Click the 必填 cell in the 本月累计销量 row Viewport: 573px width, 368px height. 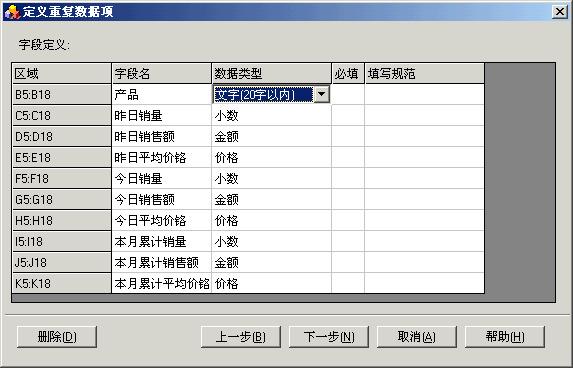tap(348, 242)
